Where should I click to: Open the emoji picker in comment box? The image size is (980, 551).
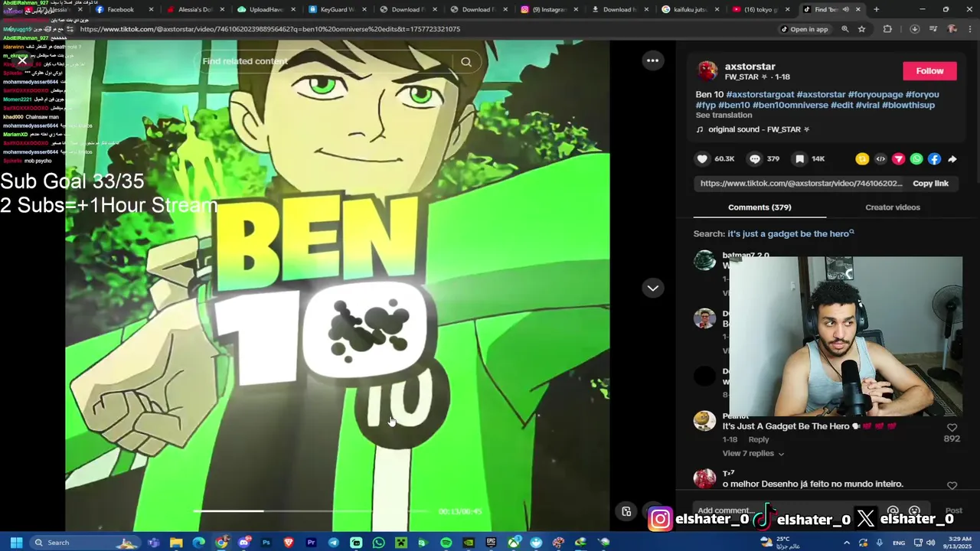(x=914, y=510)
